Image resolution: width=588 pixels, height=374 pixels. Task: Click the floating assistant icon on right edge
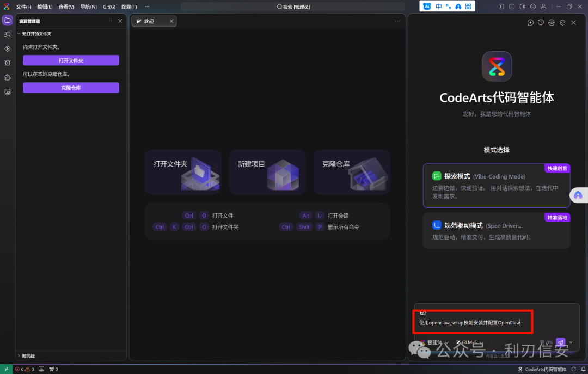578,195
